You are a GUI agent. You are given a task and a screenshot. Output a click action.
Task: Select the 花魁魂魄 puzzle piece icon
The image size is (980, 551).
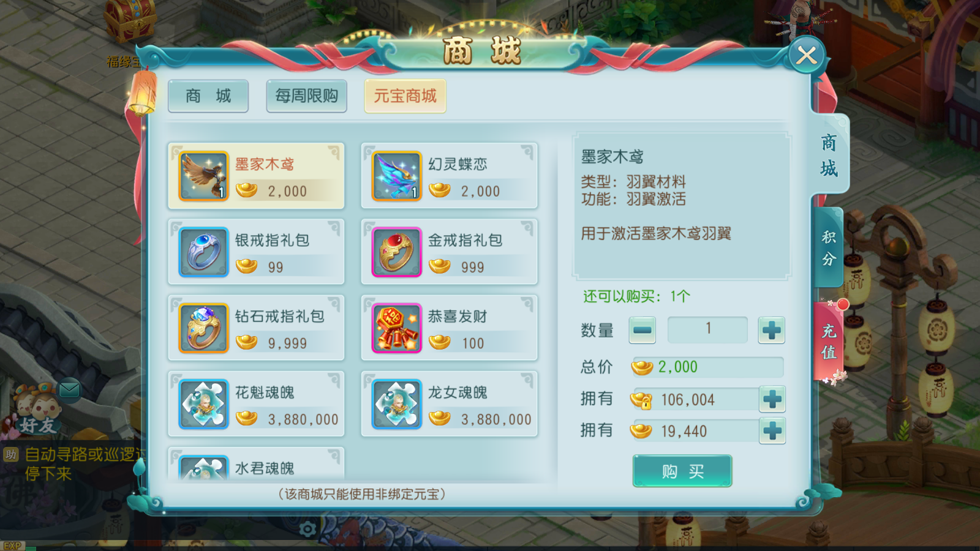pos(203,404)
